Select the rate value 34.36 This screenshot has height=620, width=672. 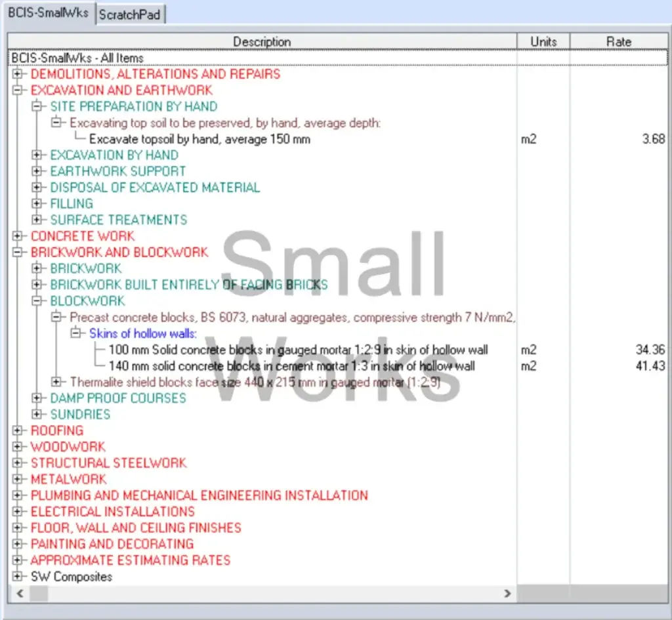tap(650, 350)
